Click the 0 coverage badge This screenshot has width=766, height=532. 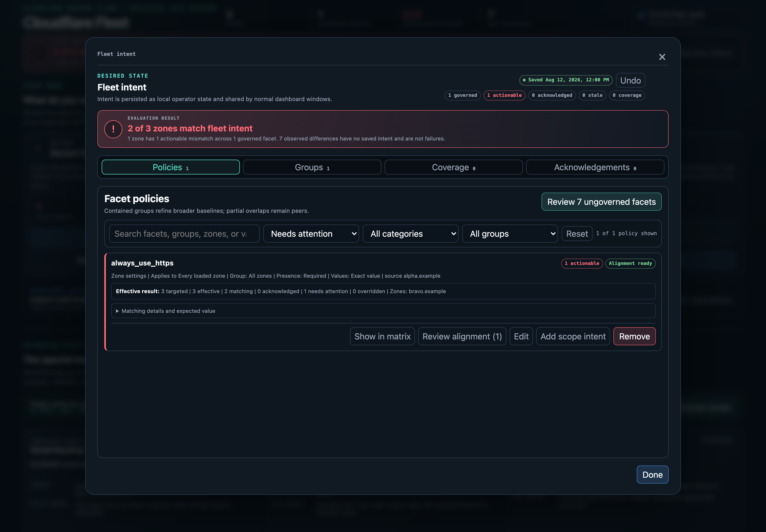tap(627, 95)
